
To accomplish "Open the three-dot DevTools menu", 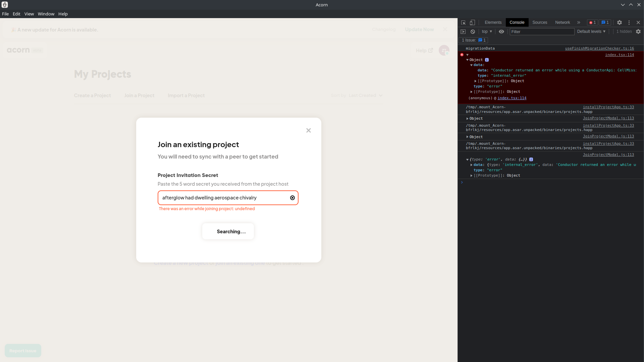I will (x=629, y=22).
